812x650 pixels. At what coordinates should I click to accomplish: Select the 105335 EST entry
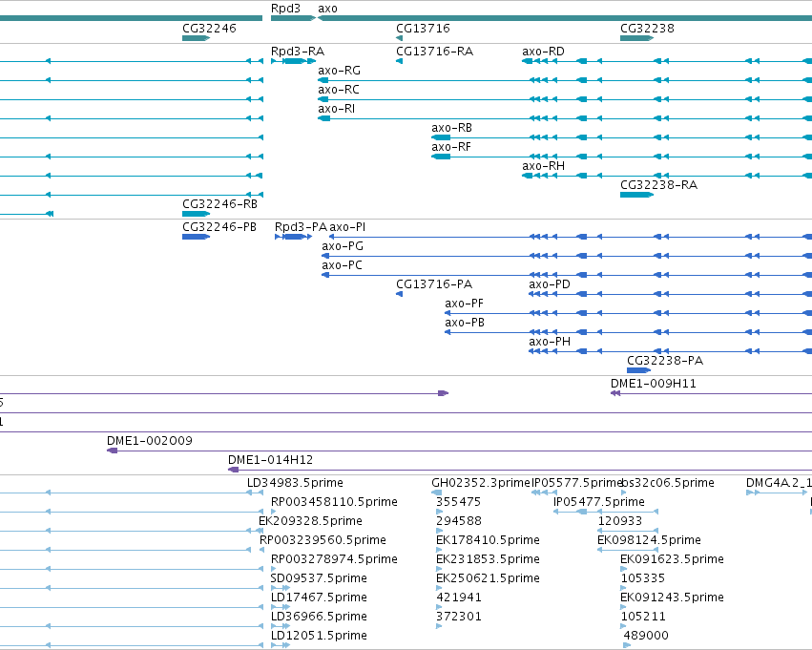point(643,578)
